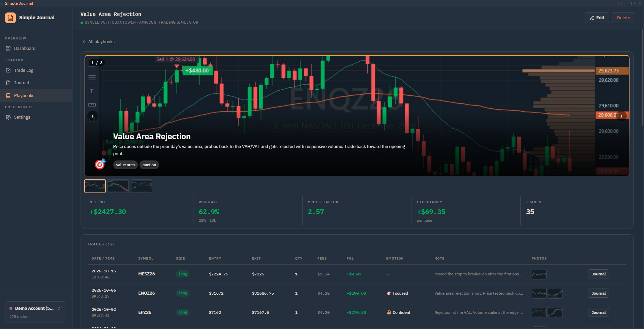Open Journal for the ENQZ26 trade
Viewport: 644px width, 329px height.
click(x=599, y=293)
